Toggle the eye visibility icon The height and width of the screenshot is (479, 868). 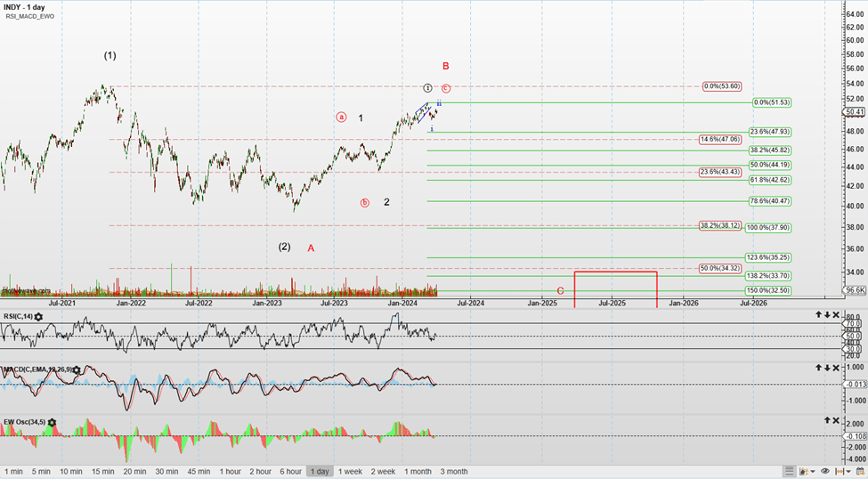tap(824, 471)
